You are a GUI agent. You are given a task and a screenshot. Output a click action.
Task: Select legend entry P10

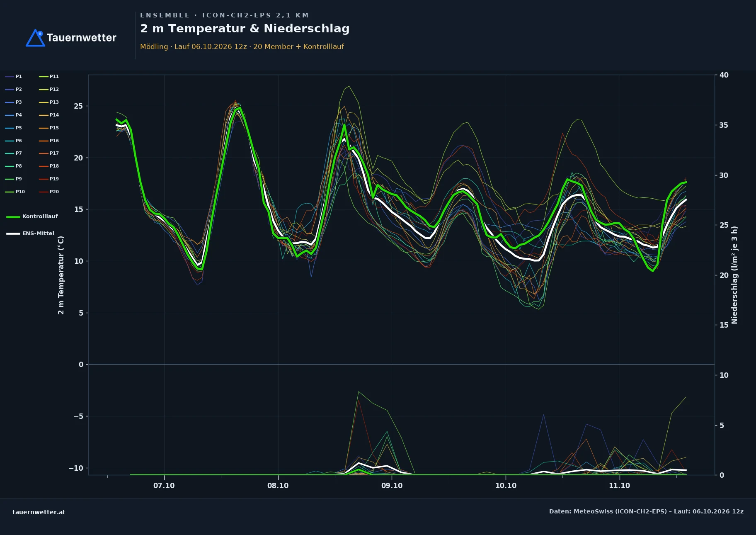[x=15, y=192]
